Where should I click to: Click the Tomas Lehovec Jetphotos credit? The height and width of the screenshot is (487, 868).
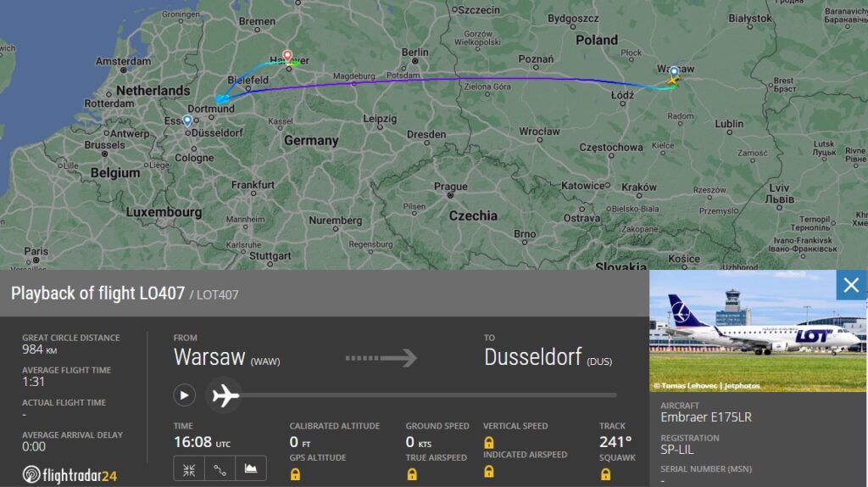tap(707, 385)
